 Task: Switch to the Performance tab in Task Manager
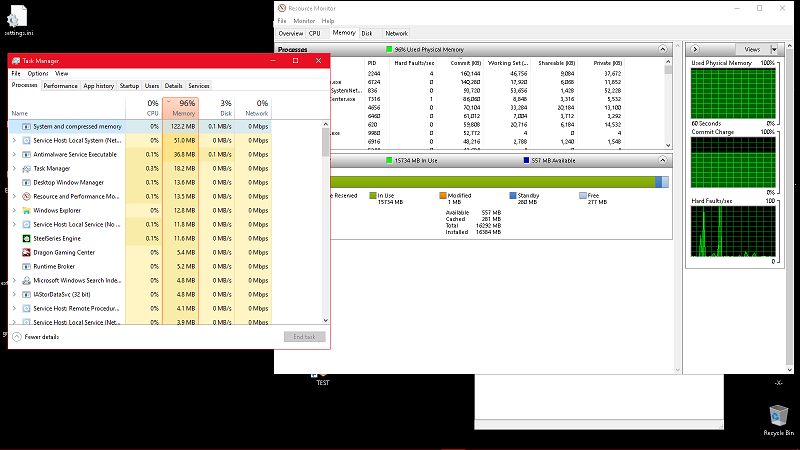click(60, 86)
